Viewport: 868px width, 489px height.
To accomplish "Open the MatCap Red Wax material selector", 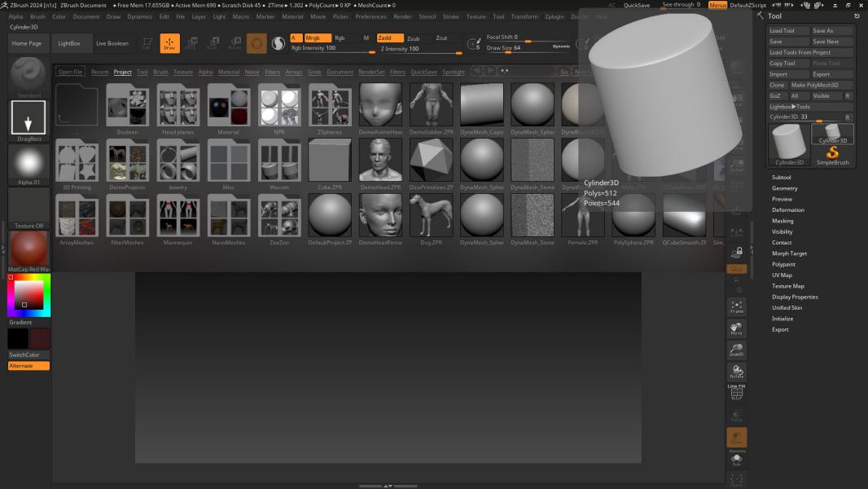I will click(28, 251).
